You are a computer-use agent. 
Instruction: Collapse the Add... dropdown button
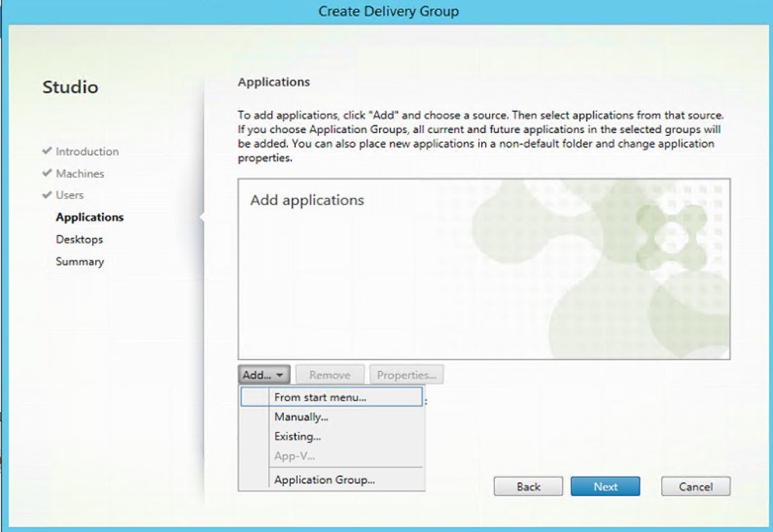pyautogui.click(x=265, y=375)
